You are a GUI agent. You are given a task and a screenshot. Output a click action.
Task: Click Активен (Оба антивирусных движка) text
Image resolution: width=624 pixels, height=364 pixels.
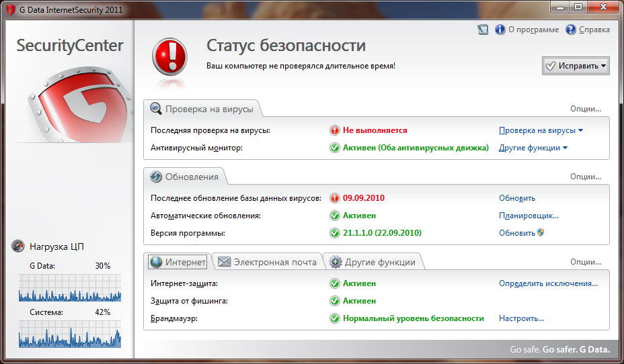point(416,148)
